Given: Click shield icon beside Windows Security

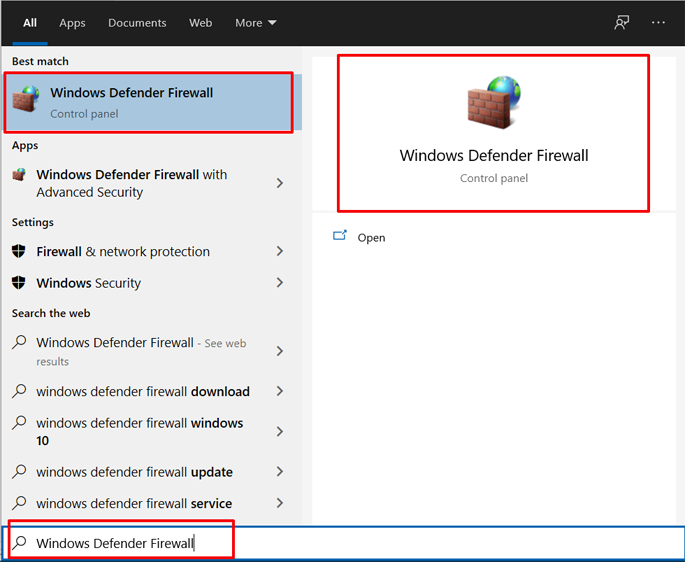Looking at the screenshot, I should pyautogui.click(x=19, y=283).
